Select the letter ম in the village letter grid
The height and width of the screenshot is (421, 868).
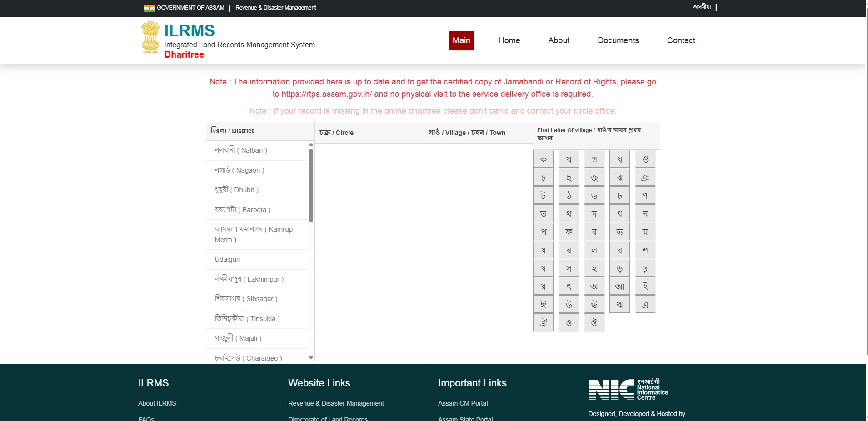(x=645, y=232)
